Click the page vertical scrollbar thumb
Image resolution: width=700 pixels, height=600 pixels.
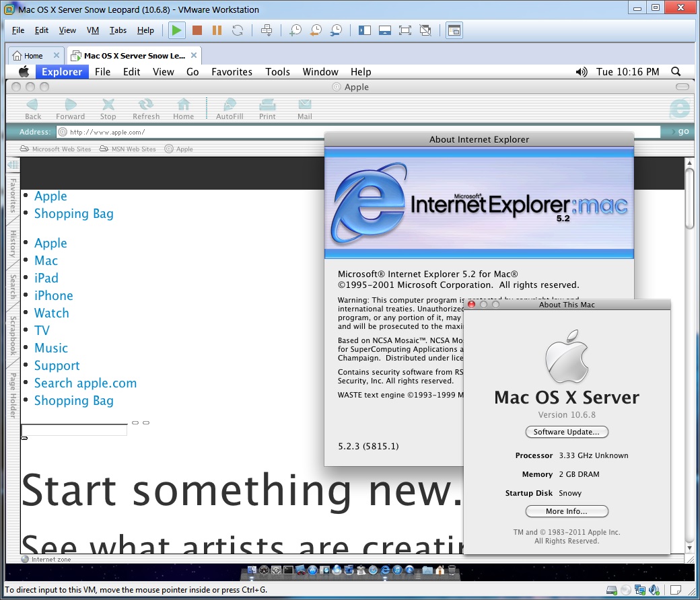click(689, 198)
